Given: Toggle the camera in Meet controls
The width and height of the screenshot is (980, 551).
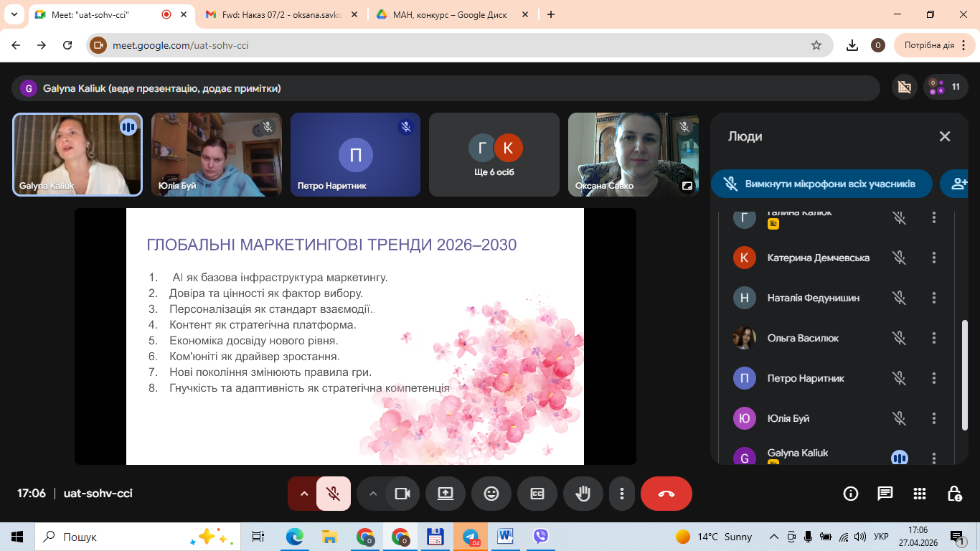Looking at the screenshot, I should pyautogui.click(x=402, y=494).
